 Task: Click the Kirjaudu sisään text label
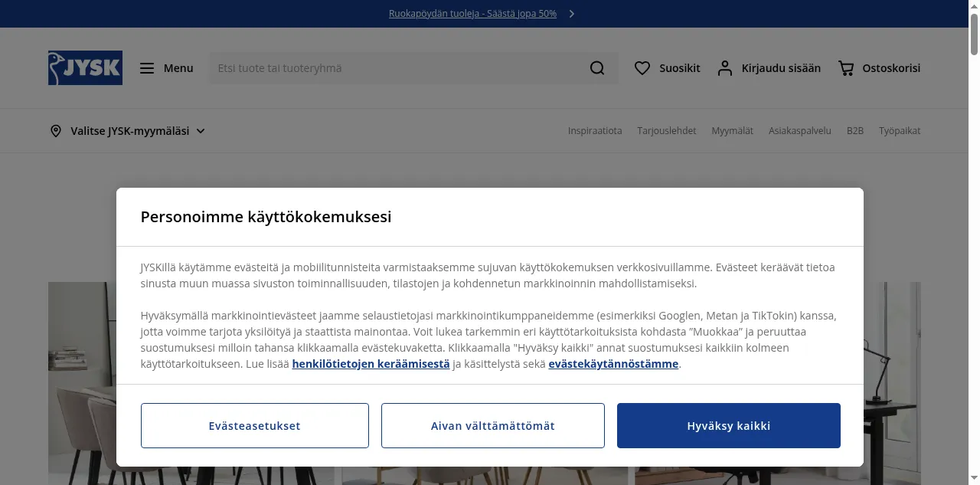781,68
